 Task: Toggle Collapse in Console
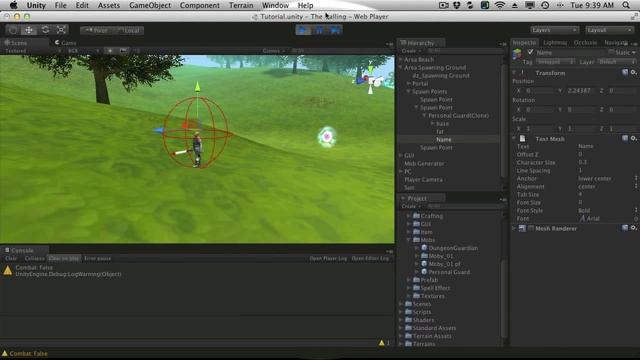[x=34, y=258]
